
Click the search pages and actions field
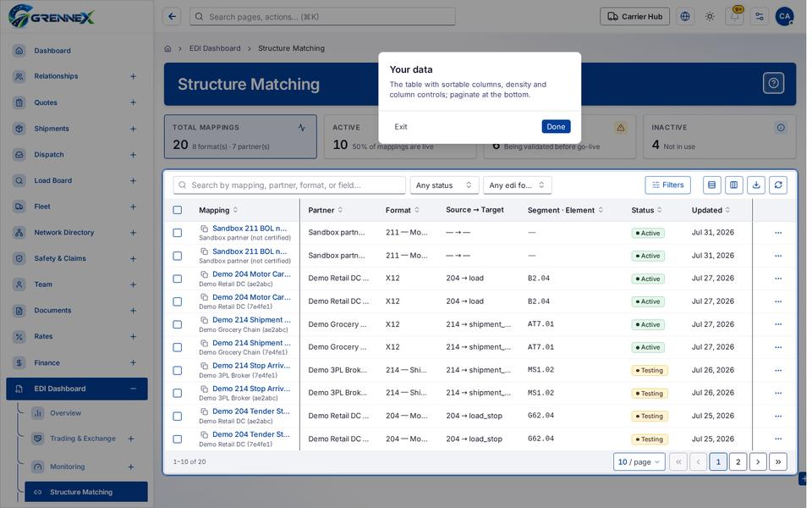point(322,17)
